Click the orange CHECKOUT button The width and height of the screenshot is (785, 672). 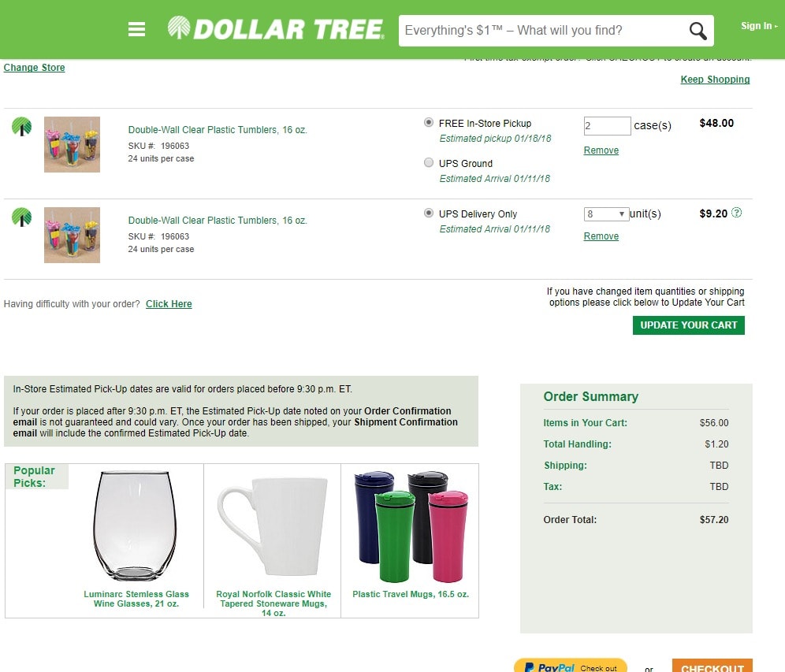(x=712, y=666)
